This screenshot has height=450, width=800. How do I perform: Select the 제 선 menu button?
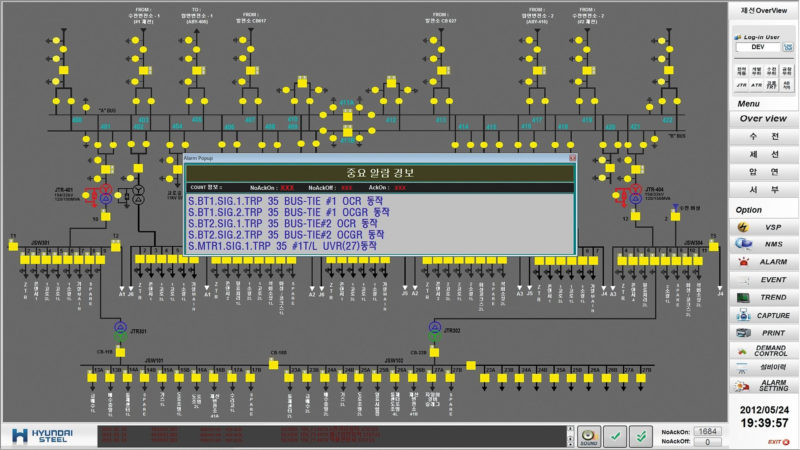click(764, 154)
